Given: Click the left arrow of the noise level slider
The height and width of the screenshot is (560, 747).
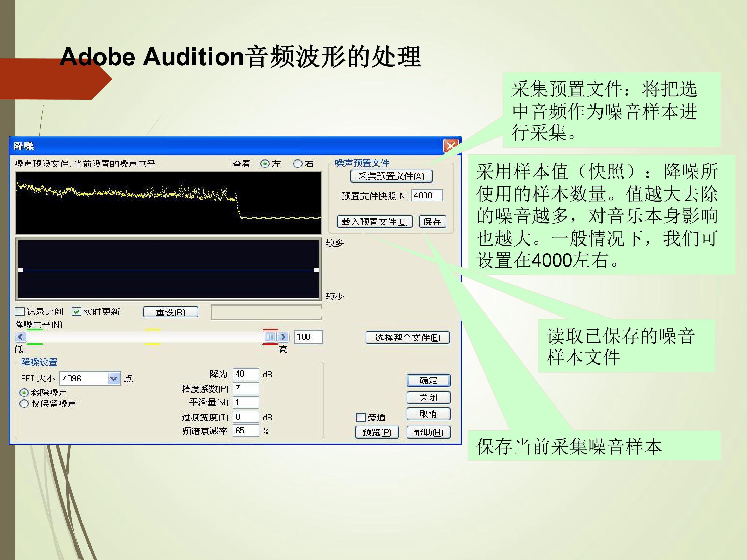Looking at the screenshot, I should [x=20, y=337].
